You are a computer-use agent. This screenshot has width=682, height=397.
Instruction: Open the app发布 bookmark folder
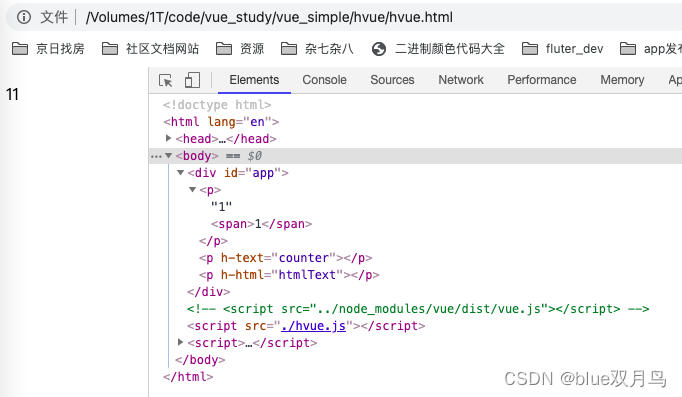651,48
